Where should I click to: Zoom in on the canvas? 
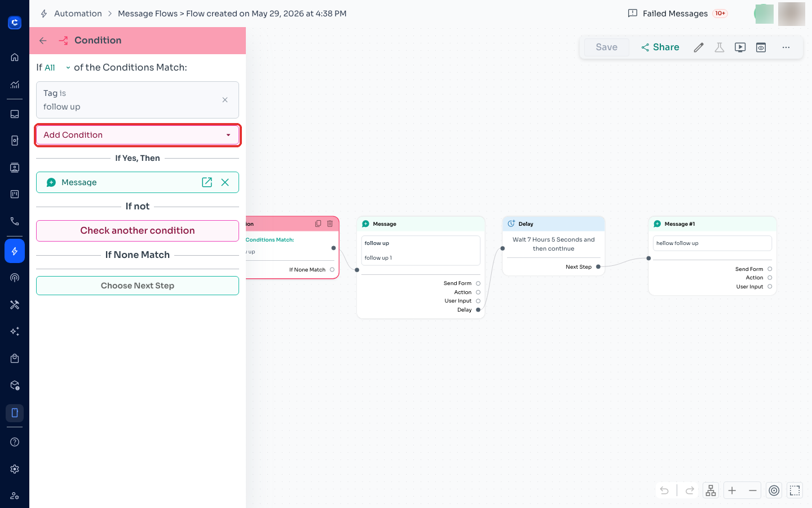coord(732,491)
